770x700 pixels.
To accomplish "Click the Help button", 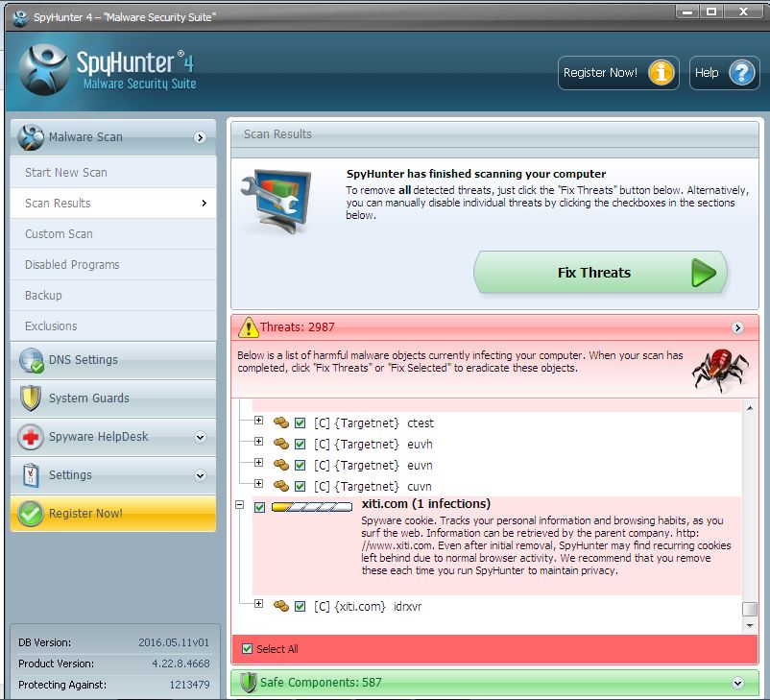I will point(725,73).
